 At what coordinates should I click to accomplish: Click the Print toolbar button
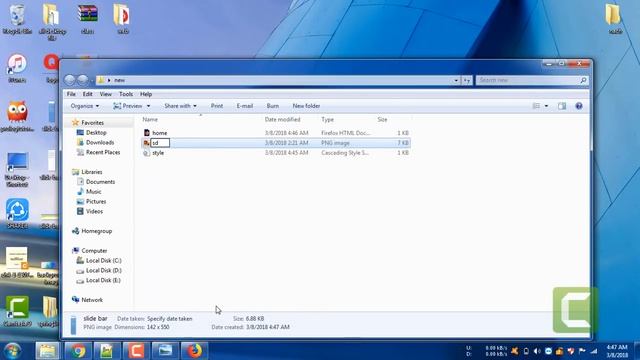click(x=217, y=106)
